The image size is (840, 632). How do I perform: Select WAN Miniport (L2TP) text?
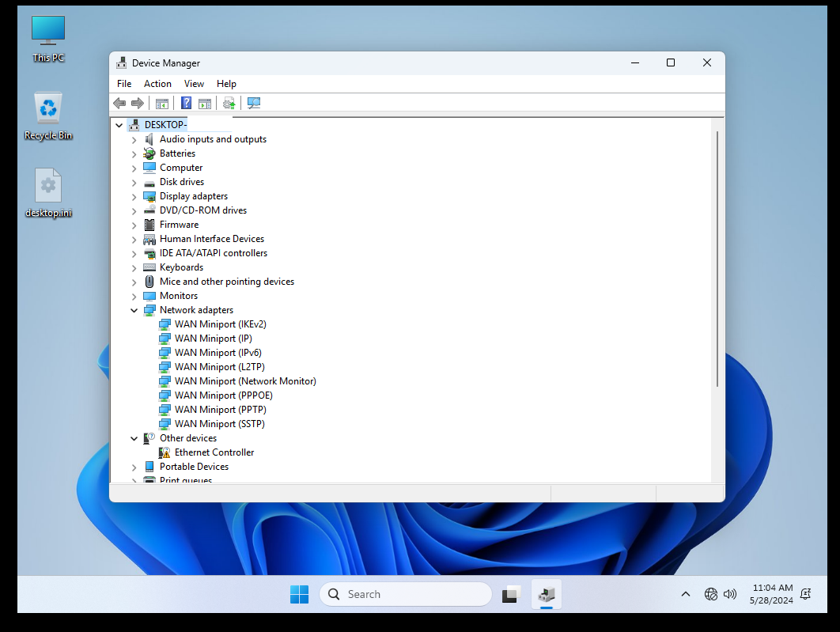pyautogui.click(x=220, y=367)
